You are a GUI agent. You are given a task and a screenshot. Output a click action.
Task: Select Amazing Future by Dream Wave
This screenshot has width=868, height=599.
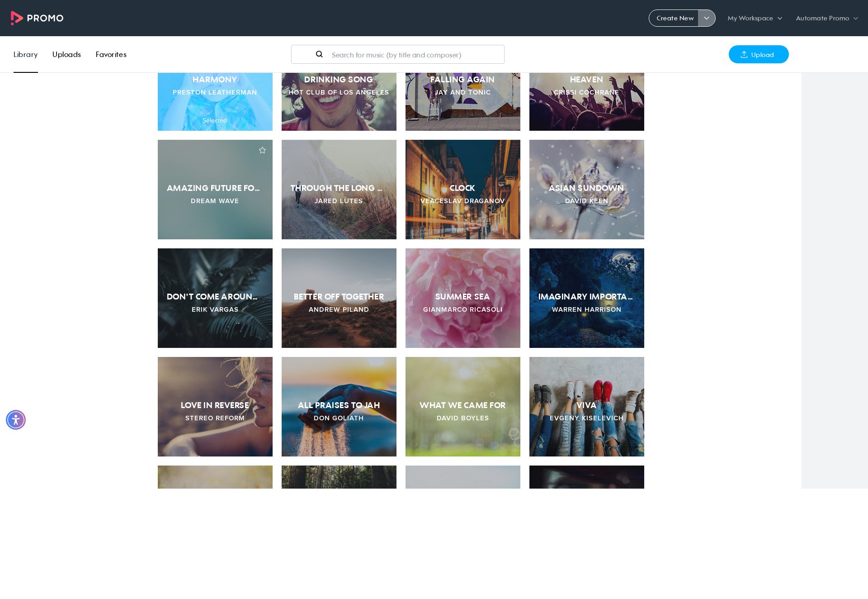coord(215,190)
